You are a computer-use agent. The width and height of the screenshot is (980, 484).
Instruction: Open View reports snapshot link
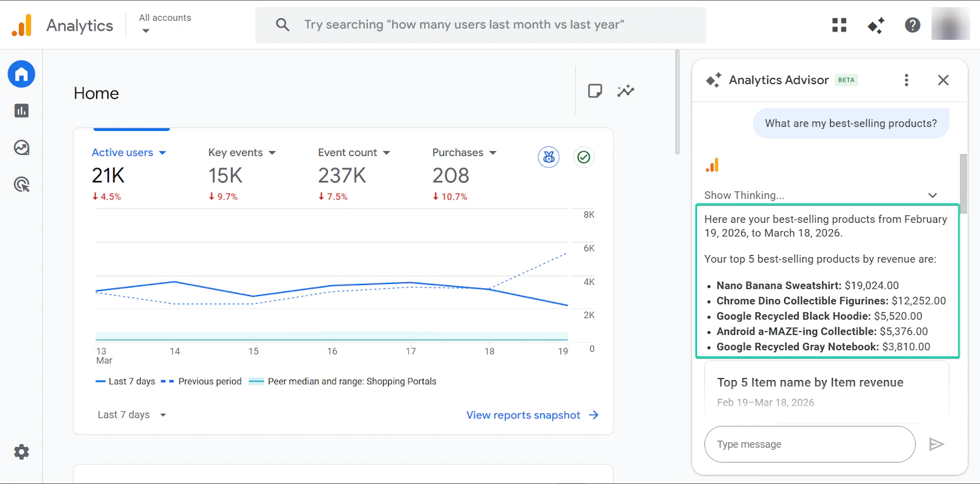[x=532, y=415]
